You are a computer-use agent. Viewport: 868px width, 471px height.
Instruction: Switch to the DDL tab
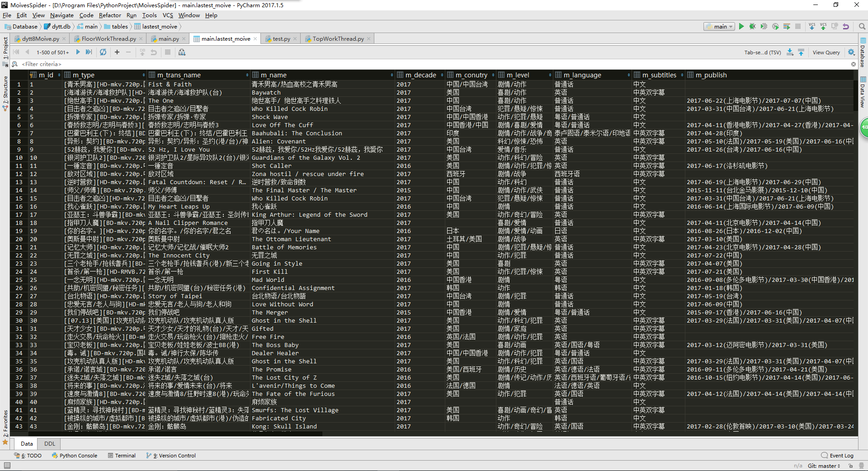pyautogui.click(x=50, y=444)
